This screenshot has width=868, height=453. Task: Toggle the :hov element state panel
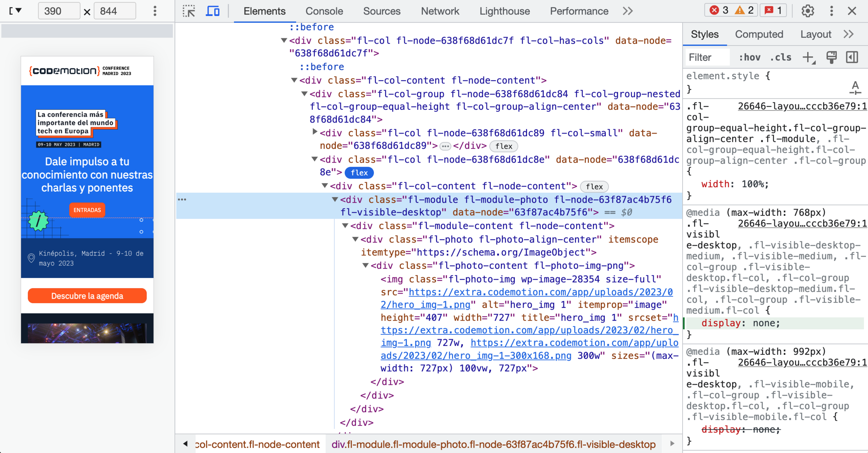tap(749, 57)
